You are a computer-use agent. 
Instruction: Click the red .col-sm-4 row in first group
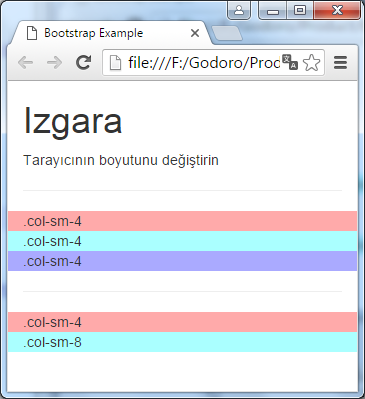point(183,221)
